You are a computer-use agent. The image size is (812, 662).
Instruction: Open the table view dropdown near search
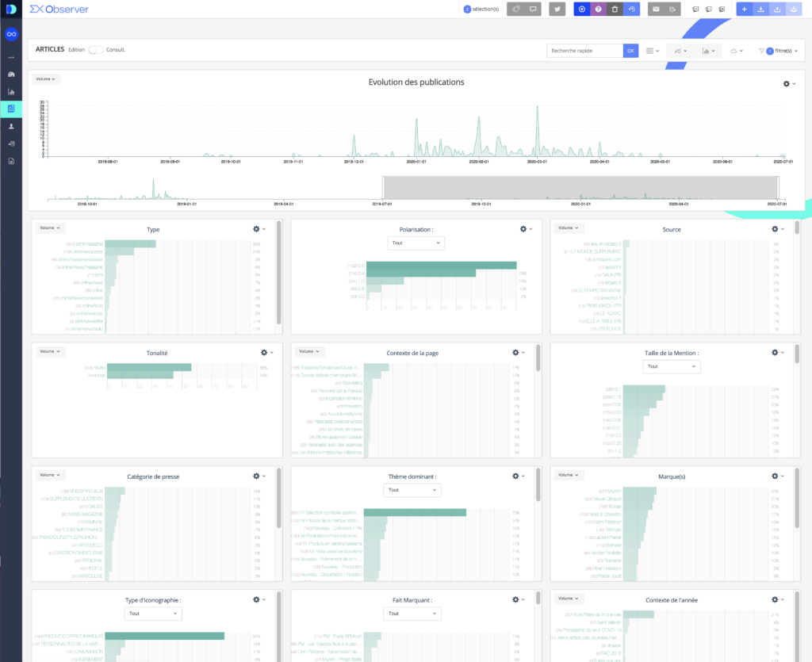(x=653, y=51)
